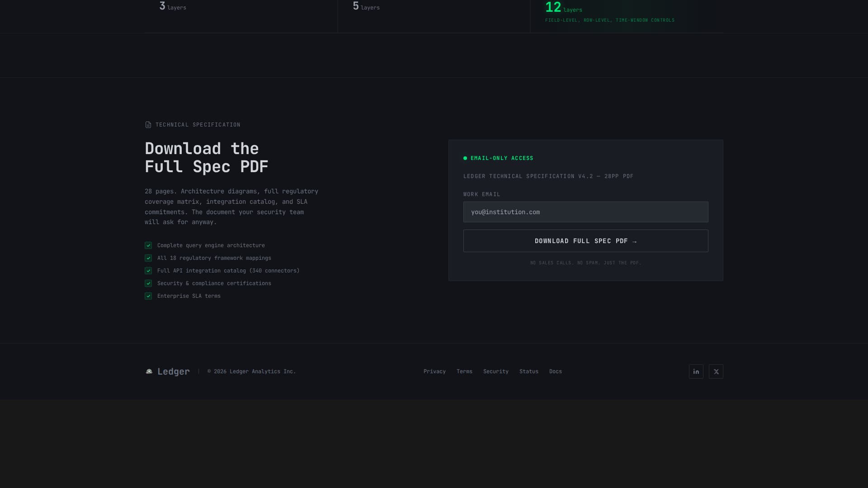Click the checkmark beside Complete query engine architecture
This screenshot has height=488, width=868.
point(148,245)
